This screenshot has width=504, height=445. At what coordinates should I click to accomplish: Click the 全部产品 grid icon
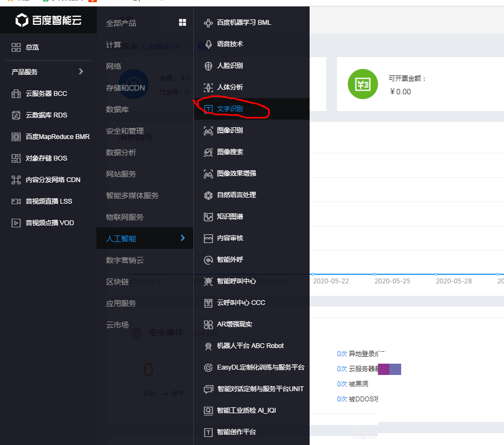click(x=182, y=22)
